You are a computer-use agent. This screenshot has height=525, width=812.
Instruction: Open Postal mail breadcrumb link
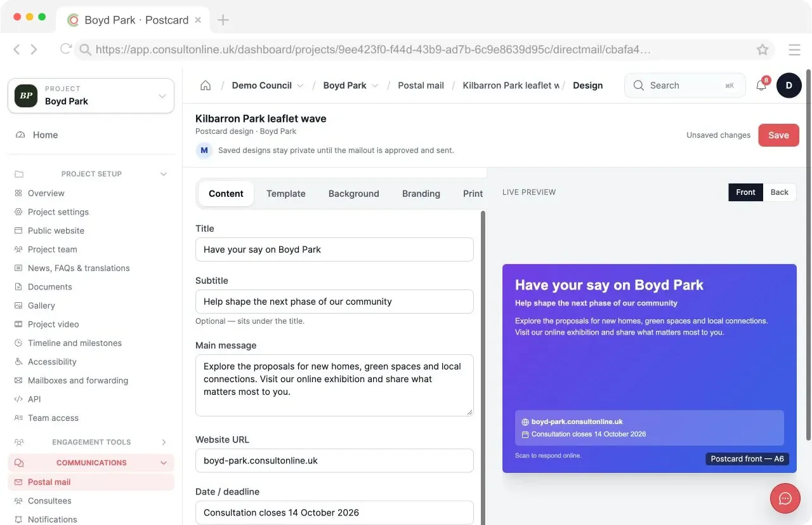tap(421, 86)
